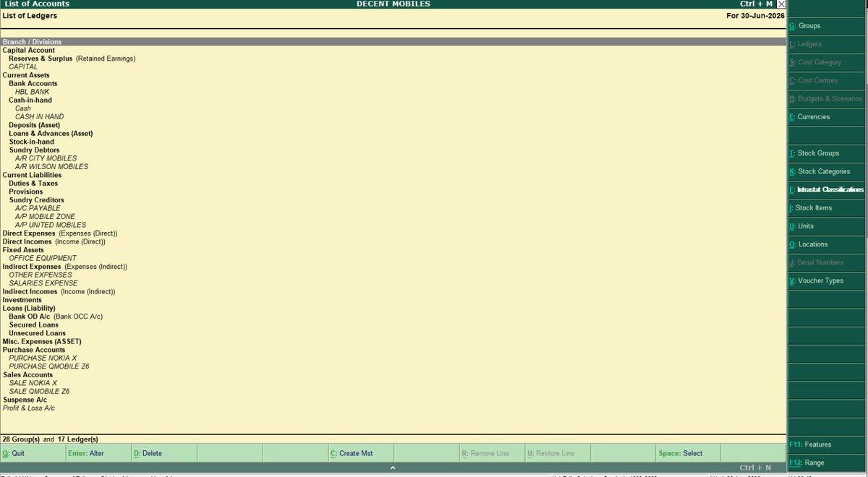This screenshot has height=477, width=868.
Task: Select SALE QMOBILE Z6 ledger
Action: [x=40, y=392]
